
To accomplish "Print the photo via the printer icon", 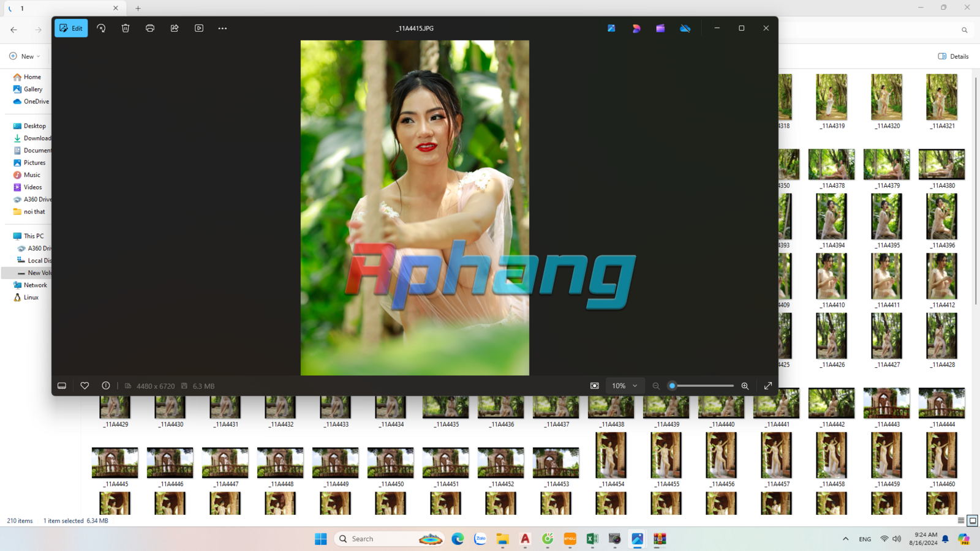I will 150,28.
